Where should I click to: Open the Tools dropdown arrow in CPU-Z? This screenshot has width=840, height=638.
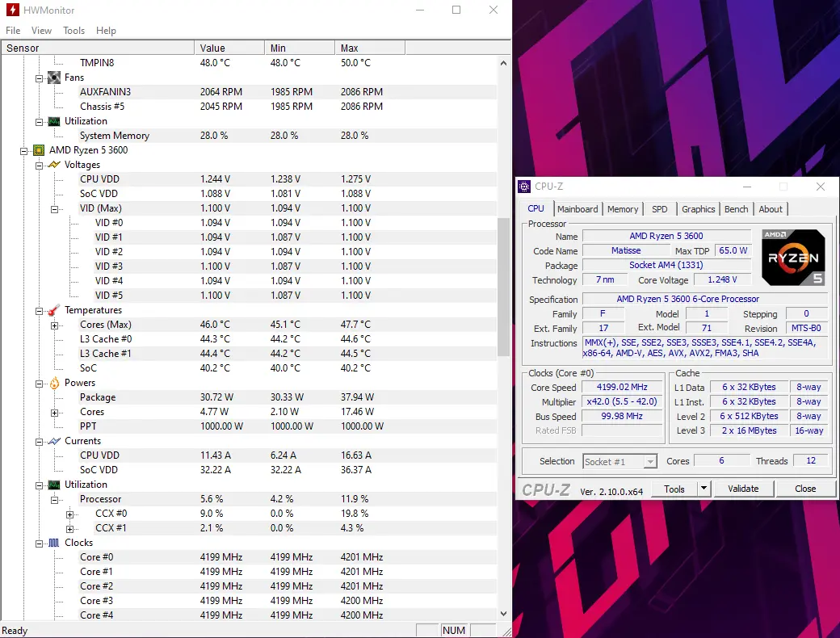point(704,489)
